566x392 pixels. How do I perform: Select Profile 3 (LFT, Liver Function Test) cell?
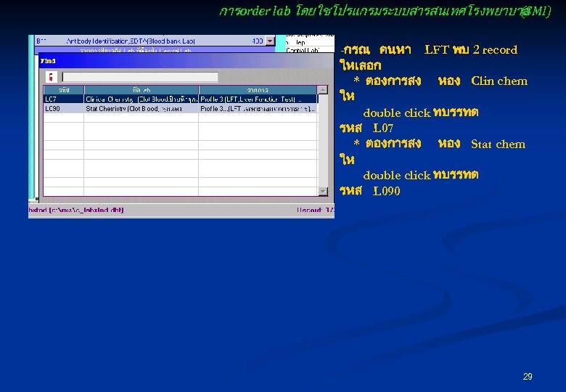[258, 99]
